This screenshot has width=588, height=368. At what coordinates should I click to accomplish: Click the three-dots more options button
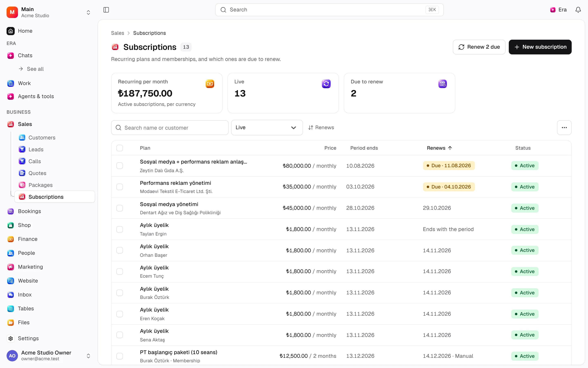click(x=564, y=128)
